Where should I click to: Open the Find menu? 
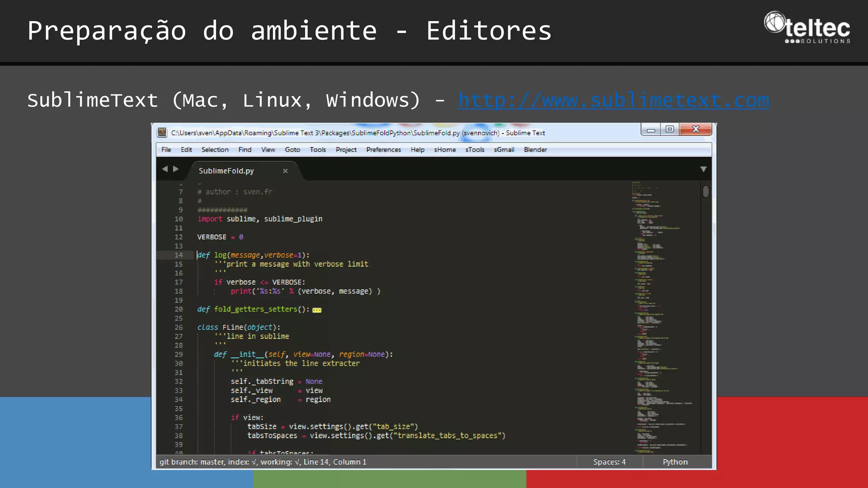tap(245, 150)
